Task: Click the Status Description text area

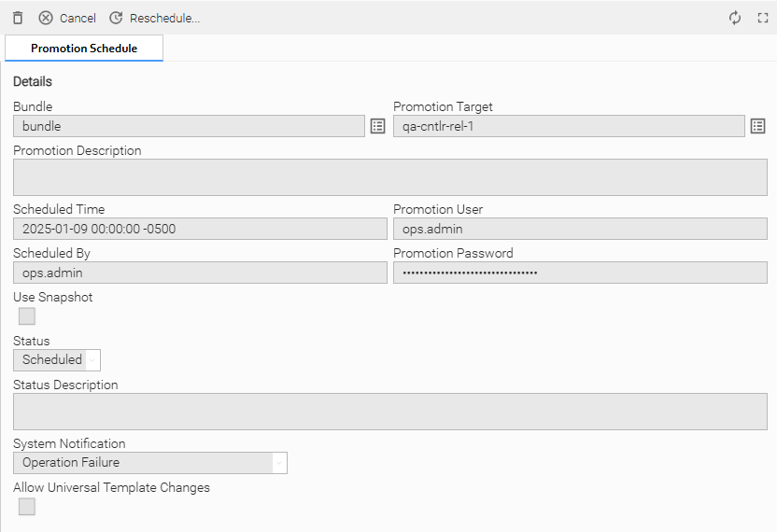Action: pos(389,411)
